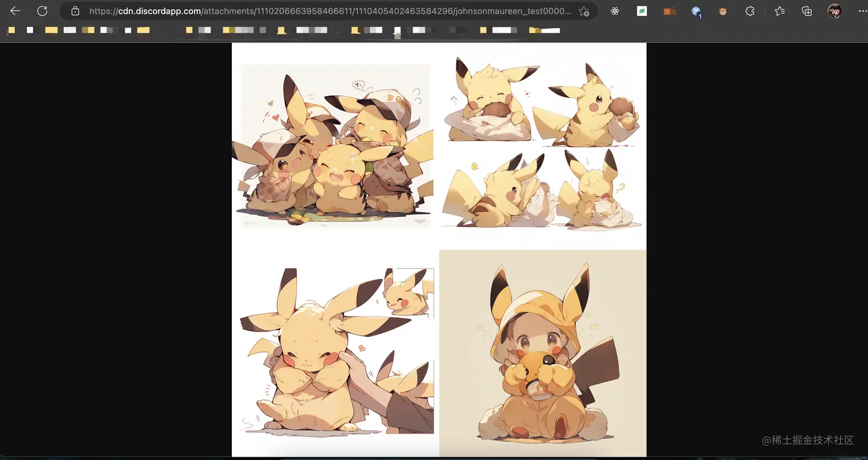This screenshot has height=460, width=868.
Task: Open the Favorites list
Action: (x=780, y=11)
